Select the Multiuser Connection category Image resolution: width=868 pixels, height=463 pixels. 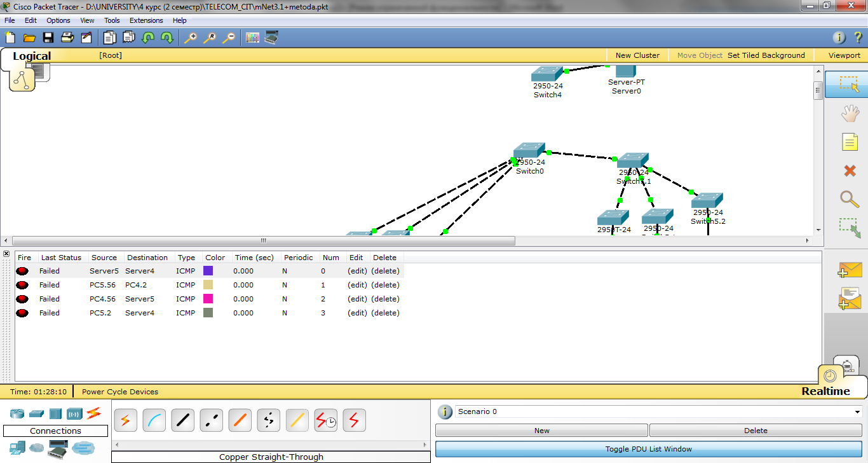(x=83, y=448)
